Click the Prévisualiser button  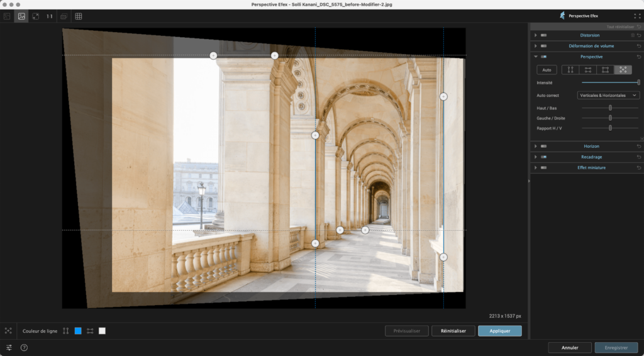click(x=407, y=331)
